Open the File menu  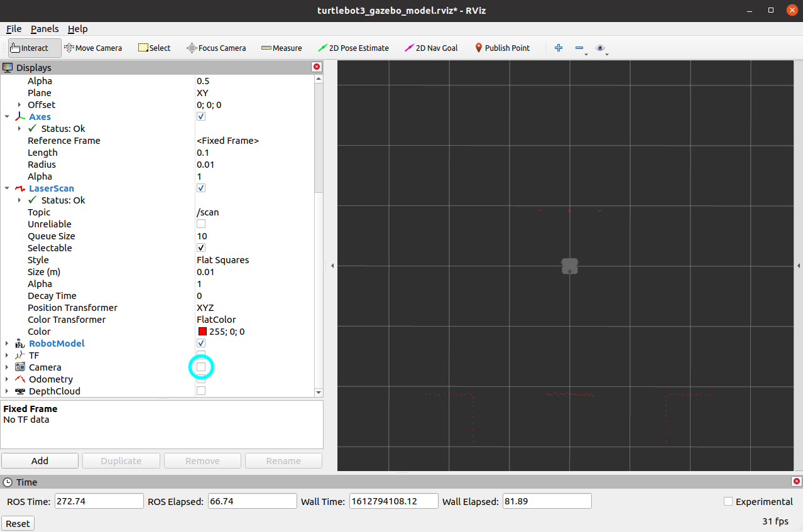(14, 29)
